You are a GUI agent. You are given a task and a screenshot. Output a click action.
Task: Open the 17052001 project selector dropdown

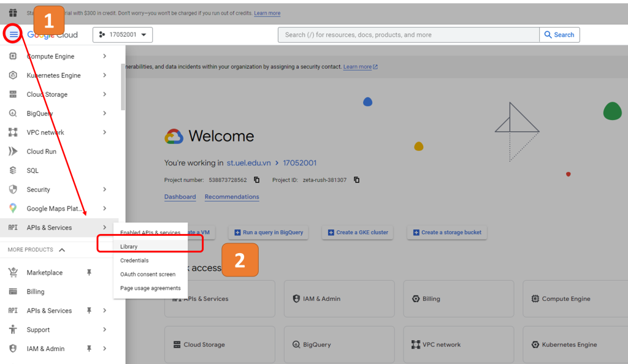pyautogui.click(x=123, y=35)
